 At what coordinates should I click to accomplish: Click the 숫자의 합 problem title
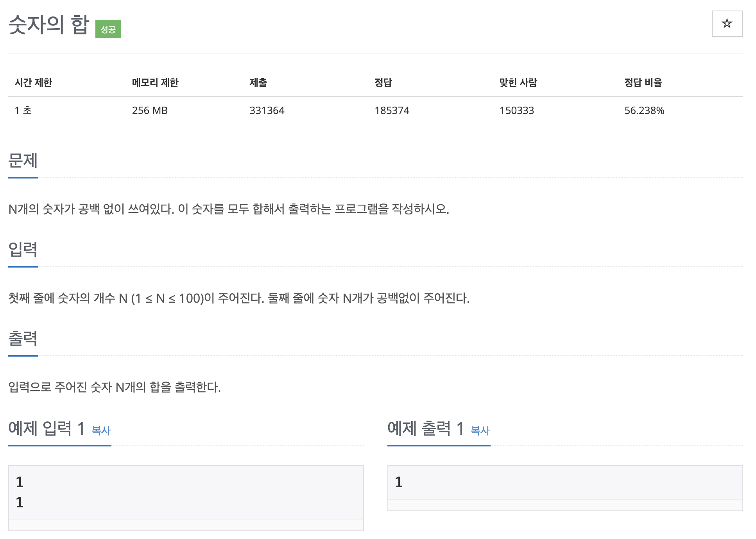tap(49, 25)
